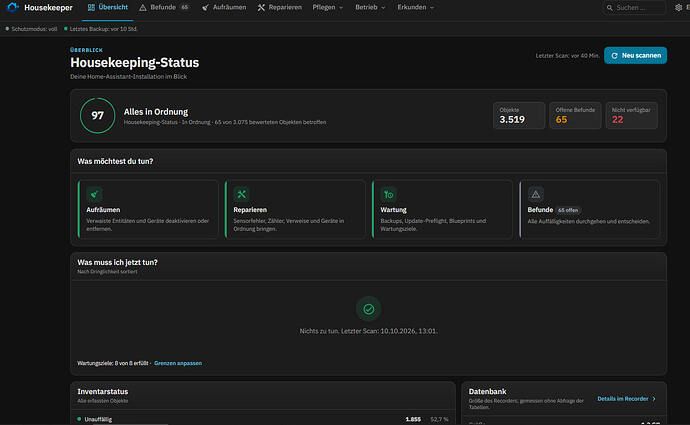This screenshot has height=425, width=690.
Task: Open settings via the gear icon
Action: (678, 7)
